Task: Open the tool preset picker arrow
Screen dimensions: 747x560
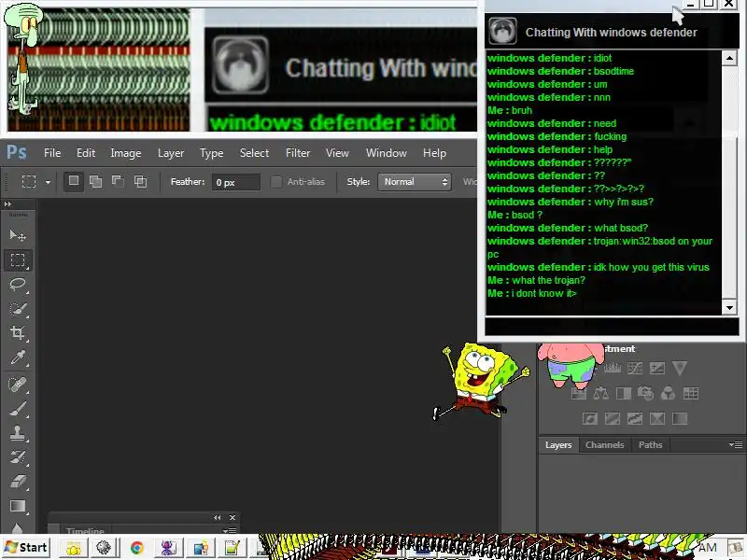Action: pos(49,182)
